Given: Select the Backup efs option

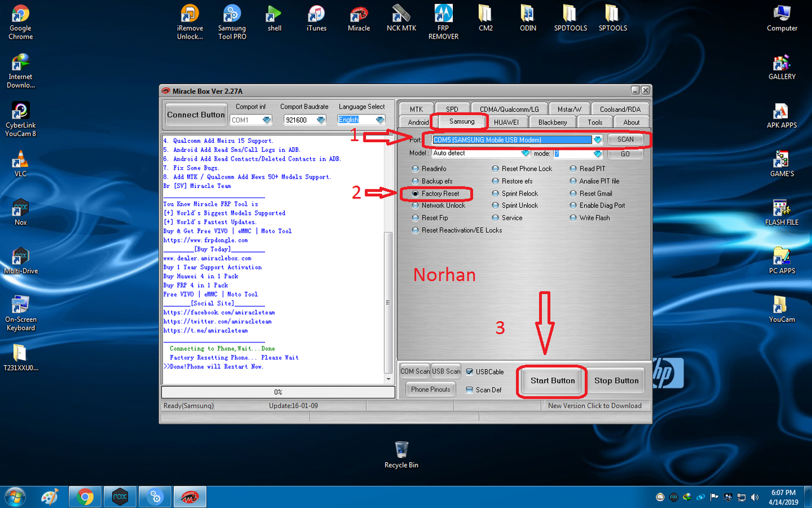Looking at the screenshot, I should [433, 181].
